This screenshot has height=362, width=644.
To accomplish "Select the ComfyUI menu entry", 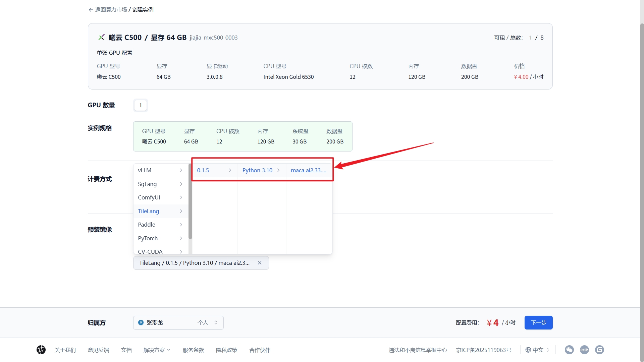I will pos(160,197).
